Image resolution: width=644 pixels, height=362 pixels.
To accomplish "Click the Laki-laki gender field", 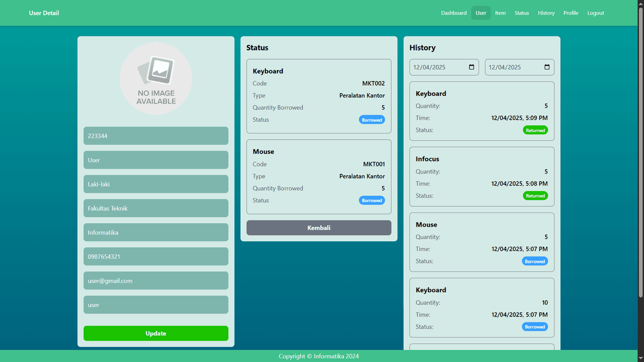I will [156, 184].
